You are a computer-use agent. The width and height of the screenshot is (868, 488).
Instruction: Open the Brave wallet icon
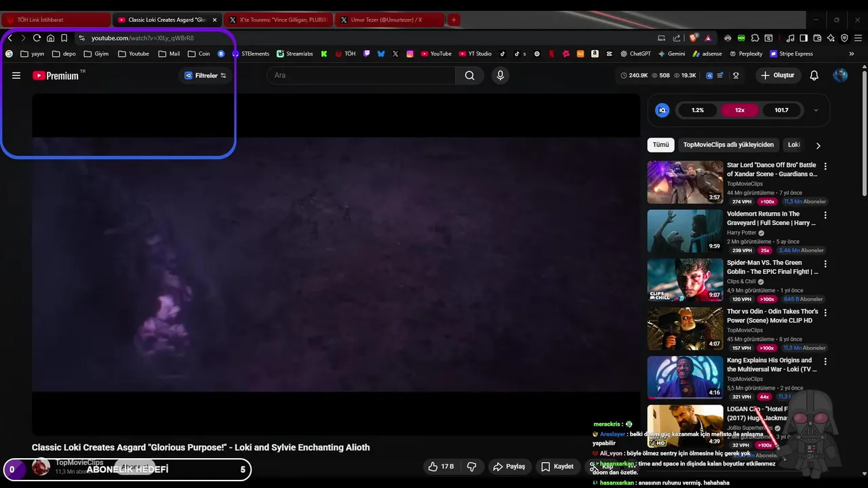click(x=817, y=38)
